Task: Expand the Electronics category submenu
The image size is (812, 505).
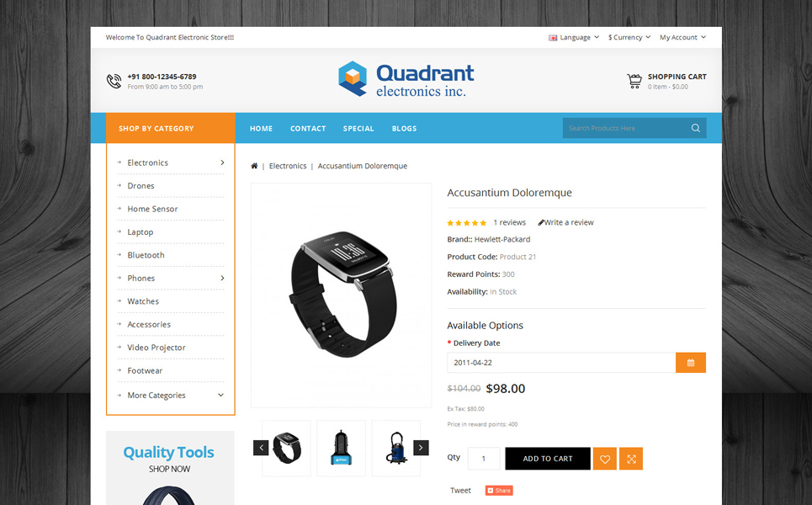Action: point(223,162)
